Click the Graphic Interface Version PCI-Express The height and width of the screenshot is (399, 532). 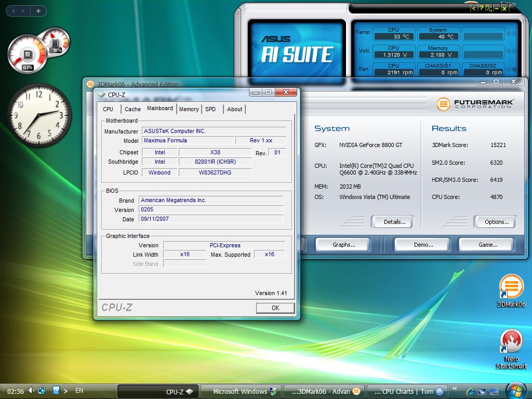click(224, 245)
